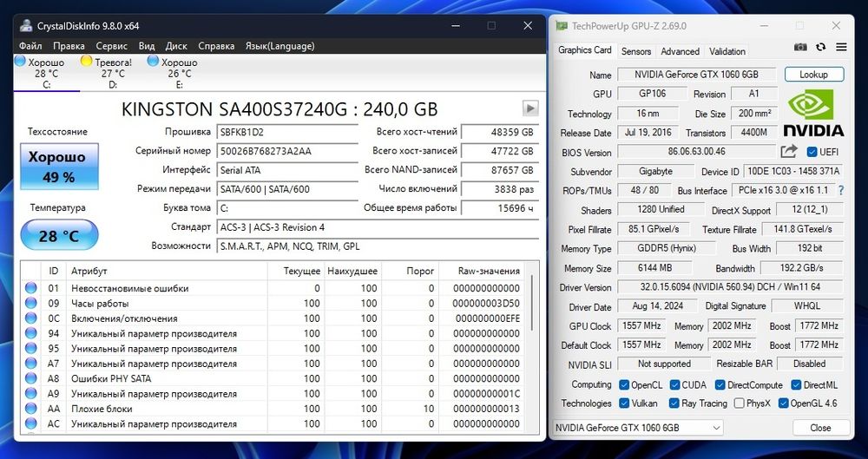Click the Lookup button

[x=814, y=75]
